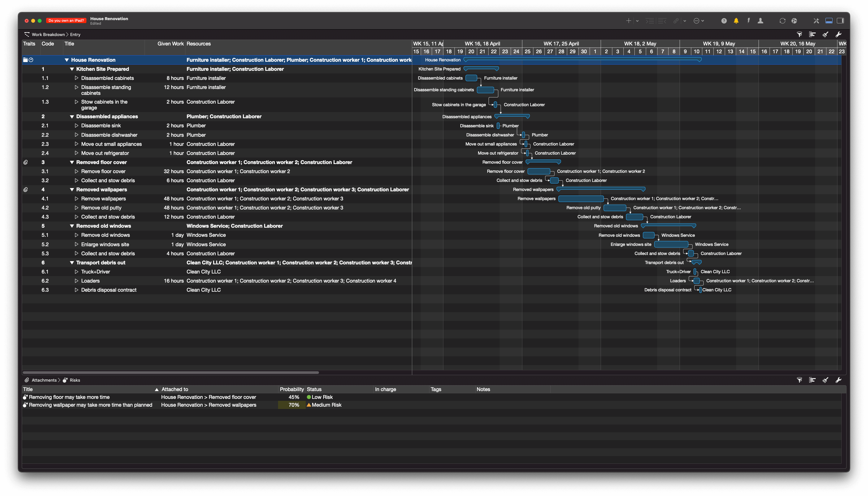Click the Risks breadcrumb in Attachments bar
This screenshot has height=496, width=868.
tap(75, 380)
